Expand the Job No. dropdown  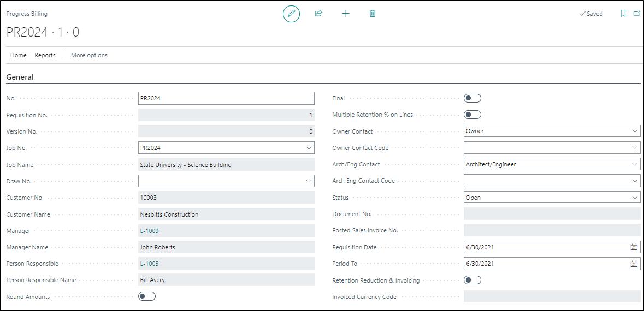coord(309,148)
